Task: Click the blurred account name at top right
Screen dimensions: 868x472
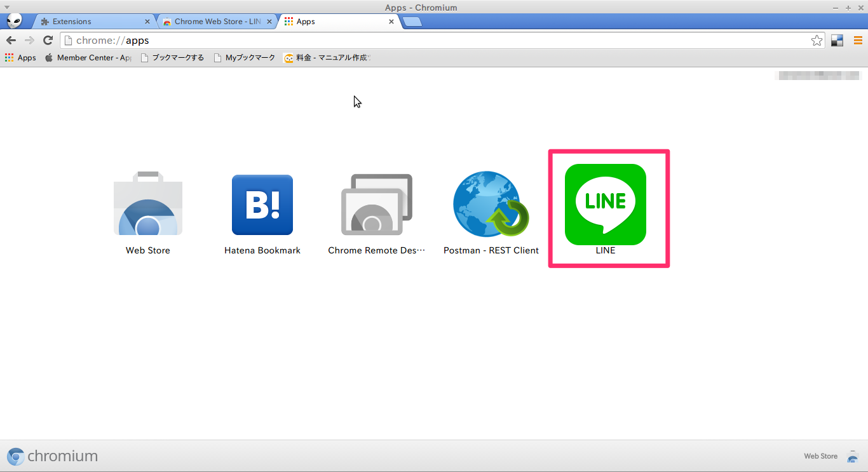Action: (x=819, y=76)
